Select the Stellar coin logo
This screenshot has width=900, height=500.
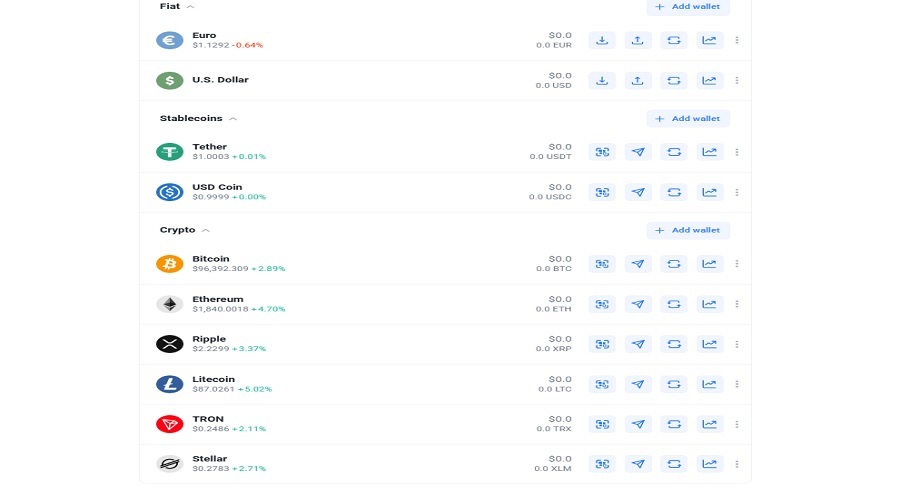[169, 464]
